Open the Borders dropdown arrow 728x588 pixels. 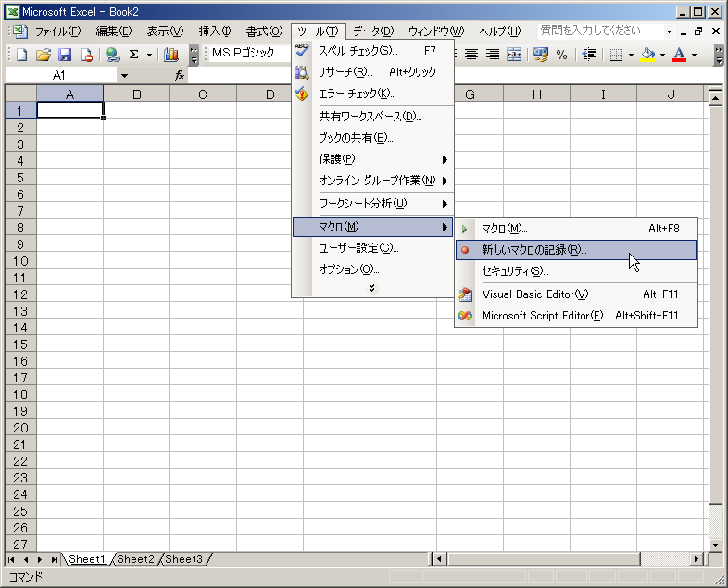click(631, 55)
